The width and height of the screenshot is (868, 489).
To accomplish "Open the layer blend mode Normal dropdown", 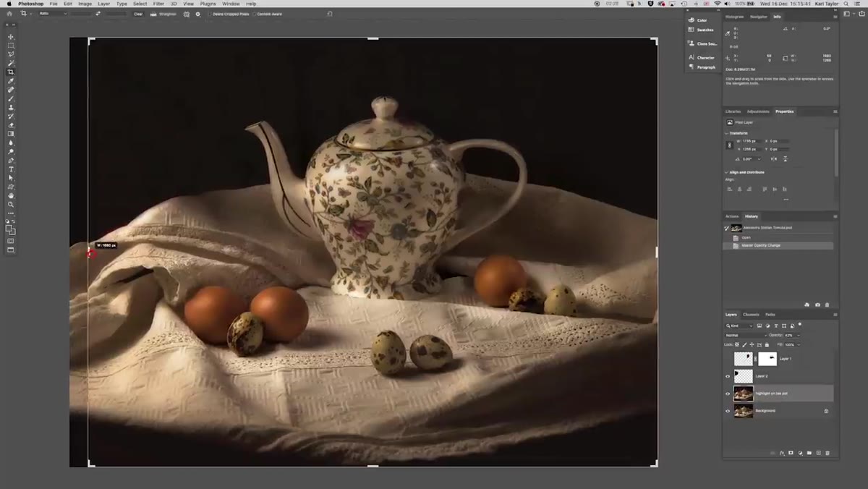I will [746, 335].
